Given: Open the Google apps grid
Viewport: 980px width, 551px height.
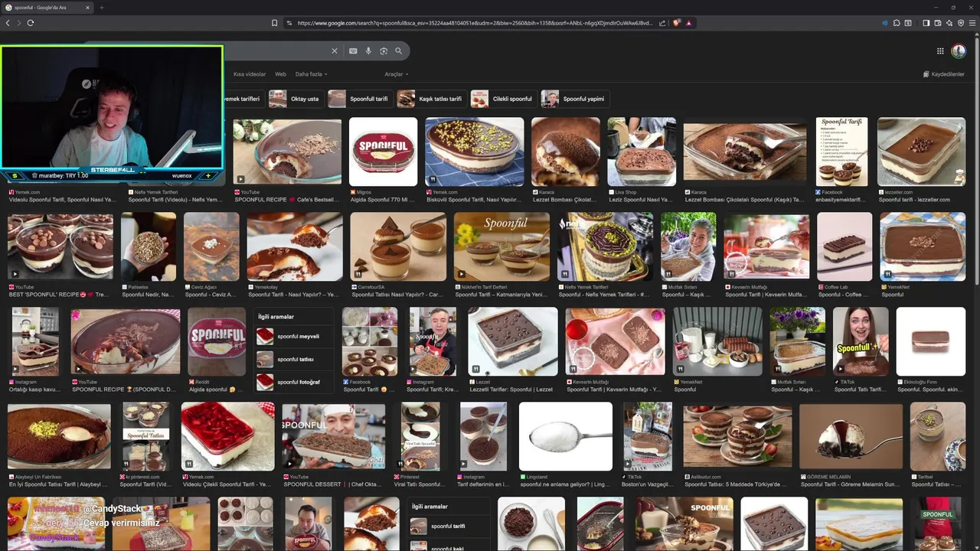Looking at the screenshot, I should coord(940,51).
